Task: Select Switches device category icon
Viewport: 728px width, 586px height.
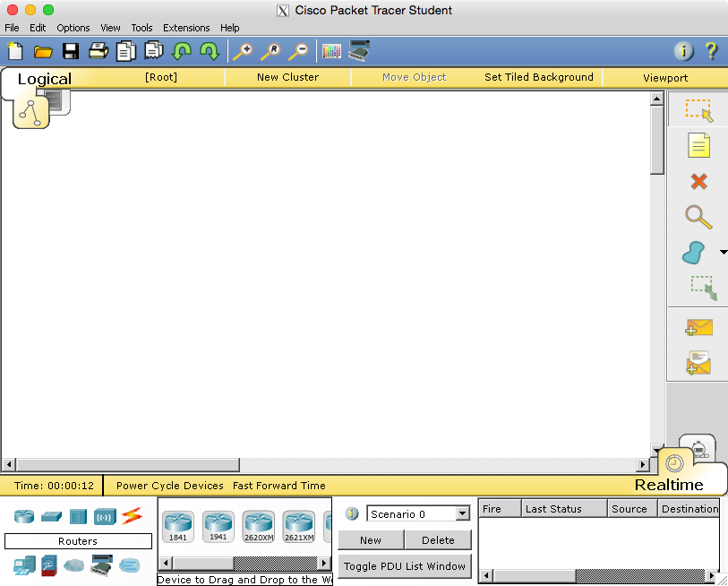Action: pyautogui.click(x=51, y=516)
